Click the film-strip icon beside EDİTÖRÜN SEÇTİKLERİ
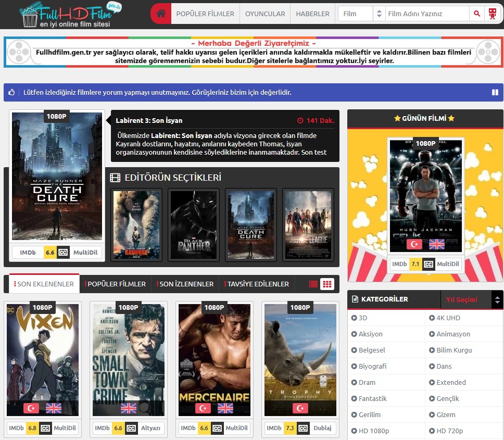 click(x=115, y=178)
